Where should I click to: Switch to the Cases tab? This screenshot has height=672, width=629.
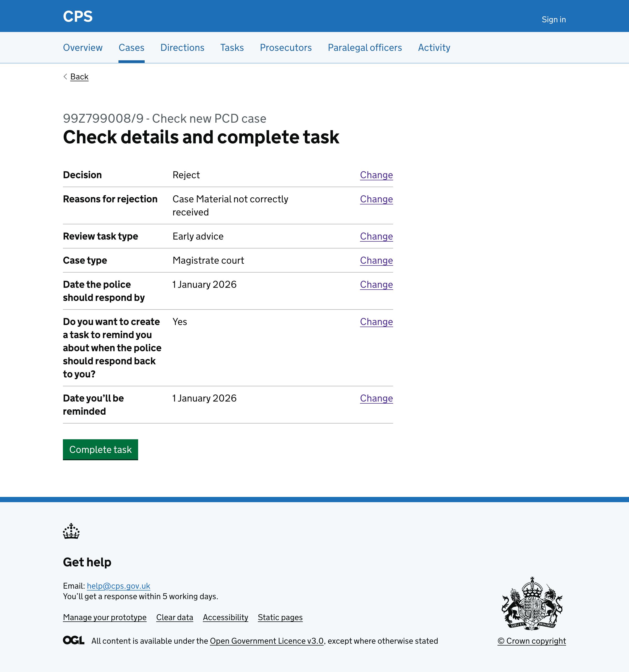tap(131, 48)
